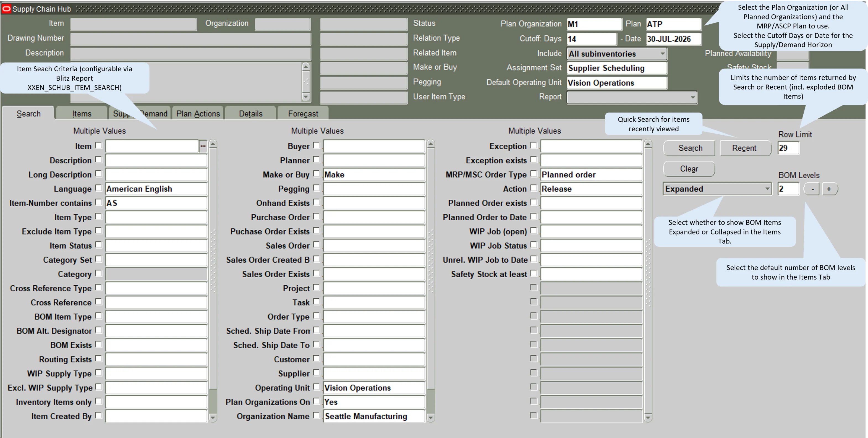Tick the Item multiple values checkbox
This screenshot has width=868, height=438.
click(98, 145)
